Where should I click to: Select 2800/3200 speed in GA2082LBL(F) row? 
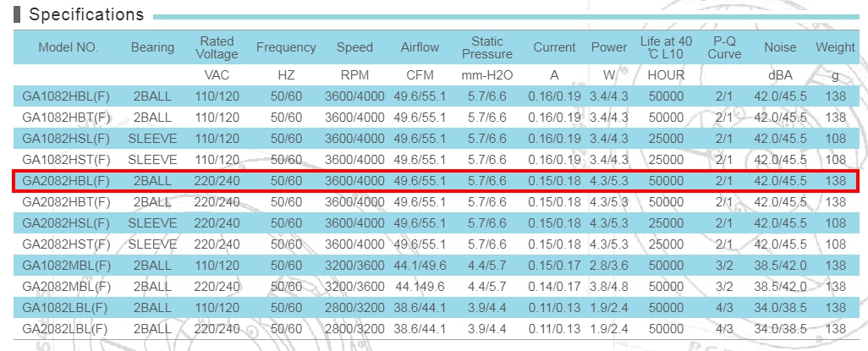(354, 329)
